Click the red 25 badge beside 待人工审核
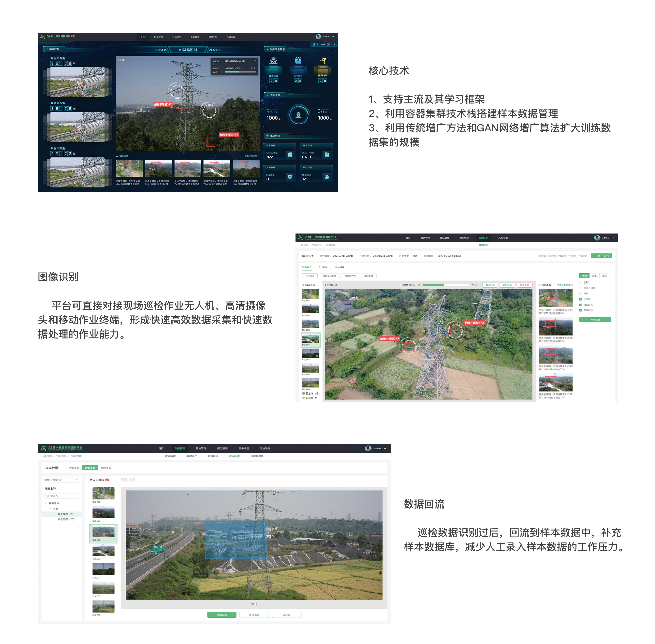 pos(107,480)
